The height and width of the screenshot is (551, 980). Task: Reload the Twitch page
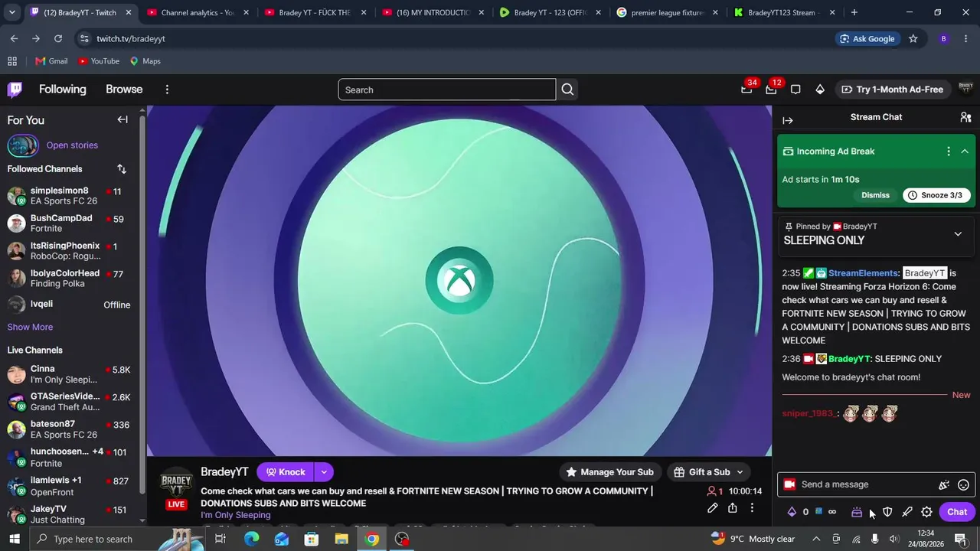coord(58,39)
